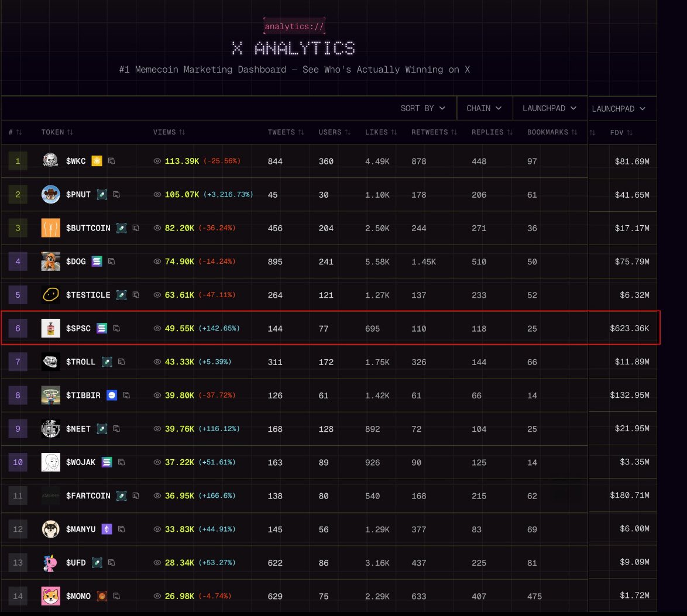Sort table by VIEWS column
The width and height of the screenshot is (687, 616).
pos(169,132)
